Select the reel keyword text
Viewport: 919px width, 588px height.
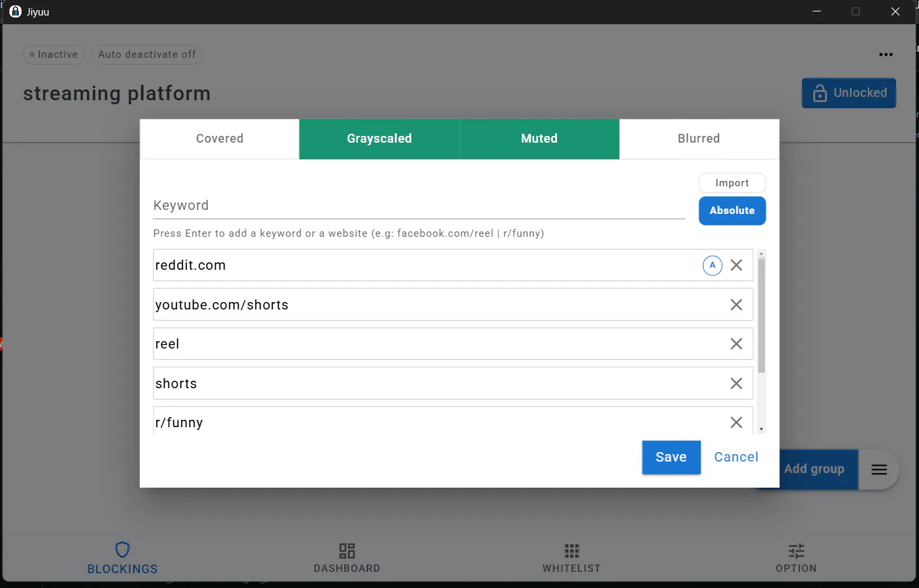[x=168, y=344]
